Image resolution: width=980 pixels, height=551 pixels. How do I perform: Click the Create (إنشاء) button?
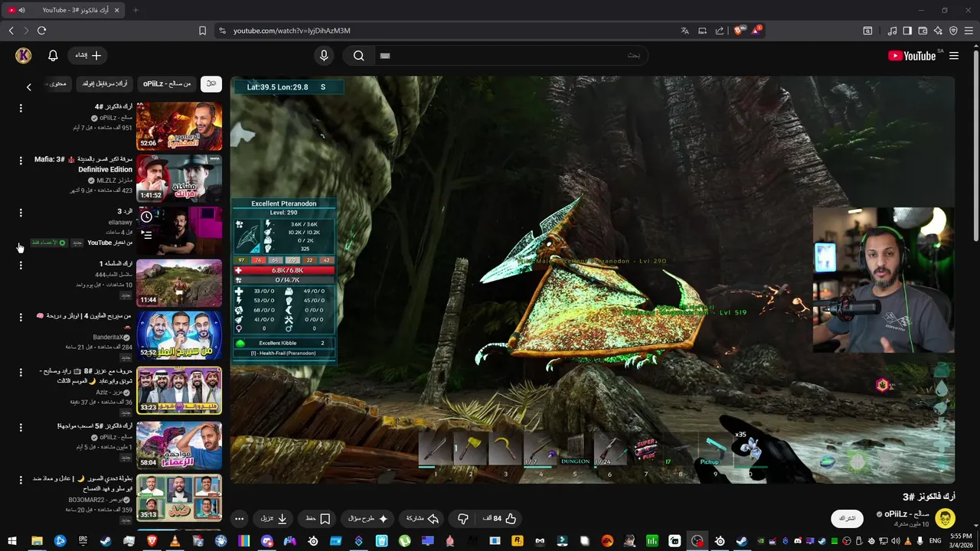[87, 55]
